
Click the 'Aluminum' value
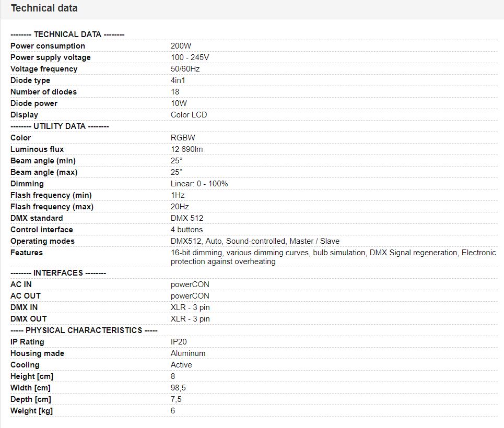[188, 353]
